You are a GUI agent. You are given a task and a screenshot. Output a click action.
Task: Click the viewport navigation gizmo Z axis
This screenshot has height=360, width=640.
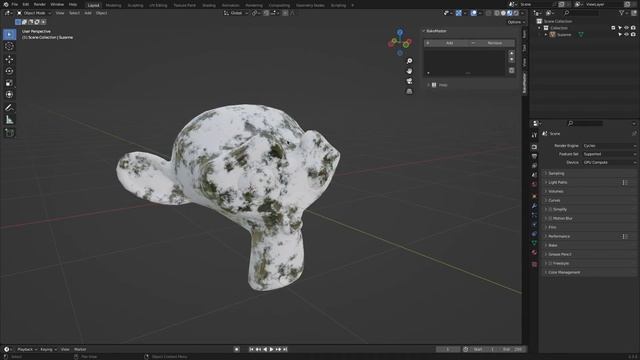point(400,32)
